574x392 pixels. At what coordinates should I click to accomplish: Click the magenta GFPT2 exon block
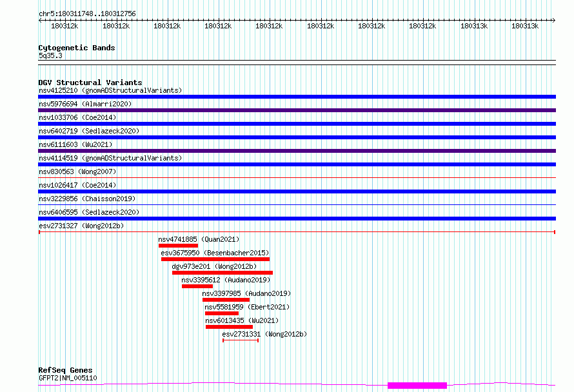pos(417,386)
